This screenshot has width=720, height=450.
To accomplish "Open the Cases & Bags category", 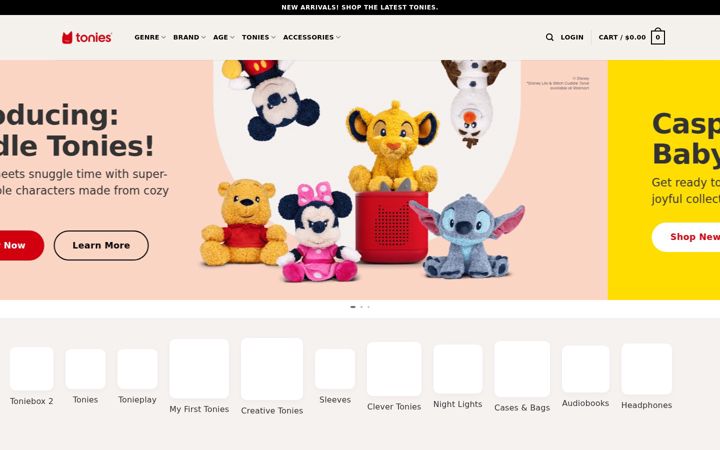I will (x=522, y=377).
